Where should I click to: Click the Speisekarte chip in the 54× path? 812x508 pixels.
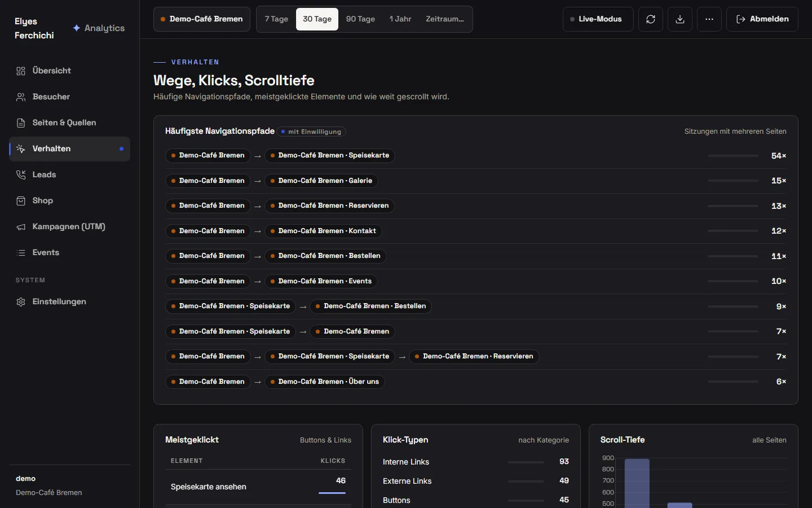coord(330,156)
